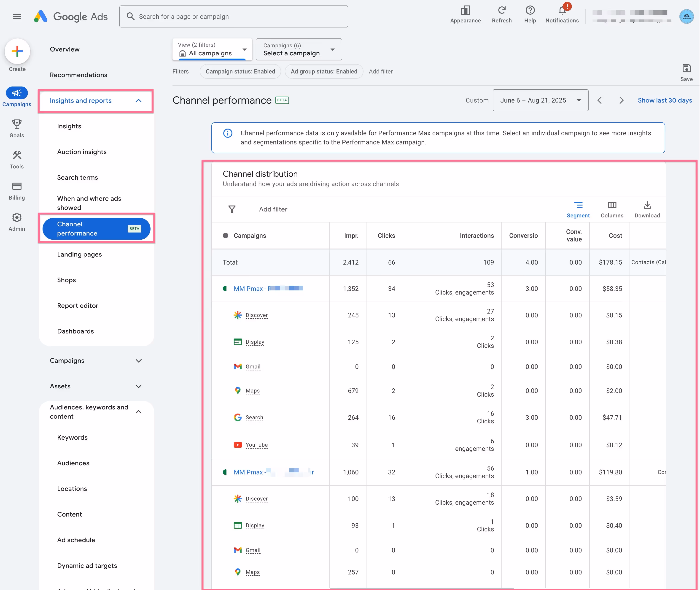This screenshot has width=700, height=590.
Task: Open the Select a campaign dropdown
Action: click(x=299, y=49)
